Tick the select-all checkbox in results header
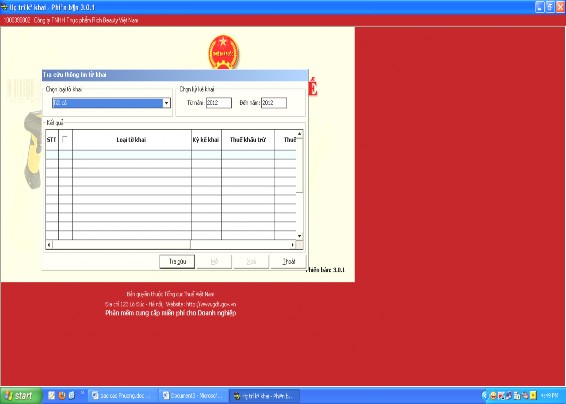The image size is (566, 404). [65, 139]
